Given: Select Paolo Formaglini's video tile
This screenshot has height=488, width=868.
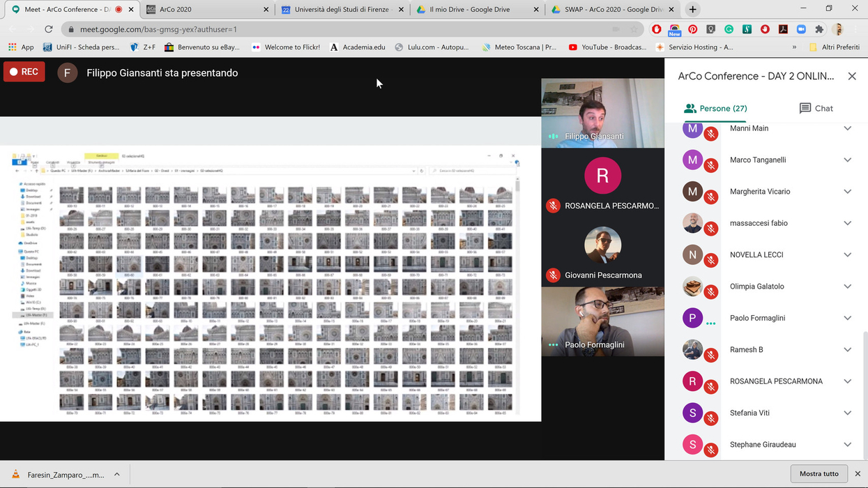Looking at the screenshot, I should [x=602, y=321].
